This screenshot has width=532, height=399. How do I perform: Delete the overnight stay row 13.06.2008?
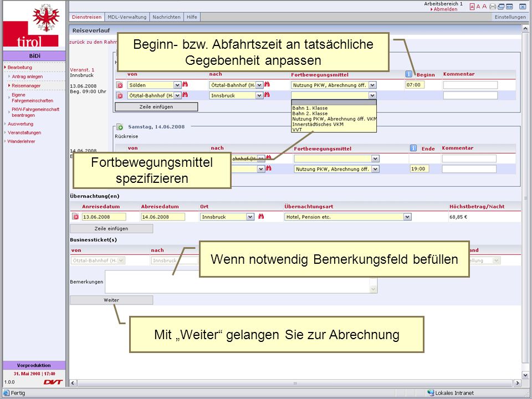coord(75,217)
